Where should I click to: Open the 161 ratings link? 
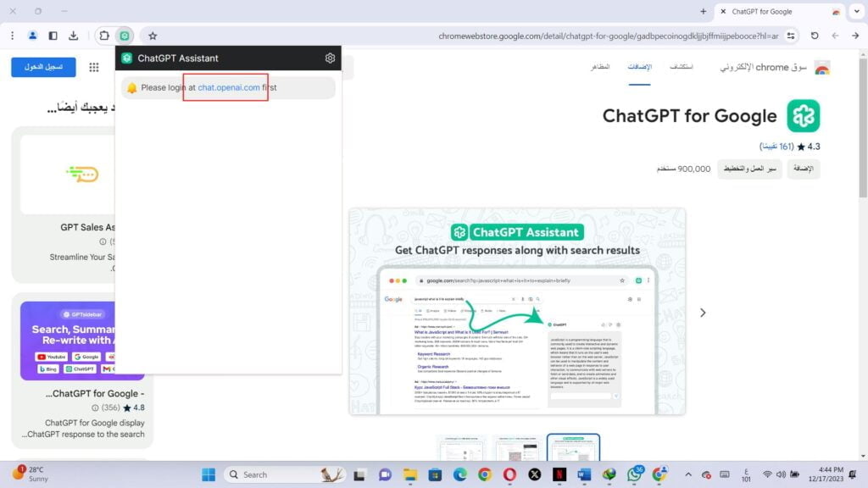click(776, 147)
